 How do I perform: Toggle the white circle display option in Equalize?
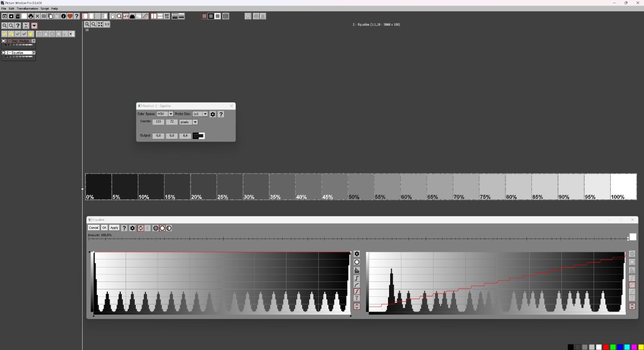point(162,228)
